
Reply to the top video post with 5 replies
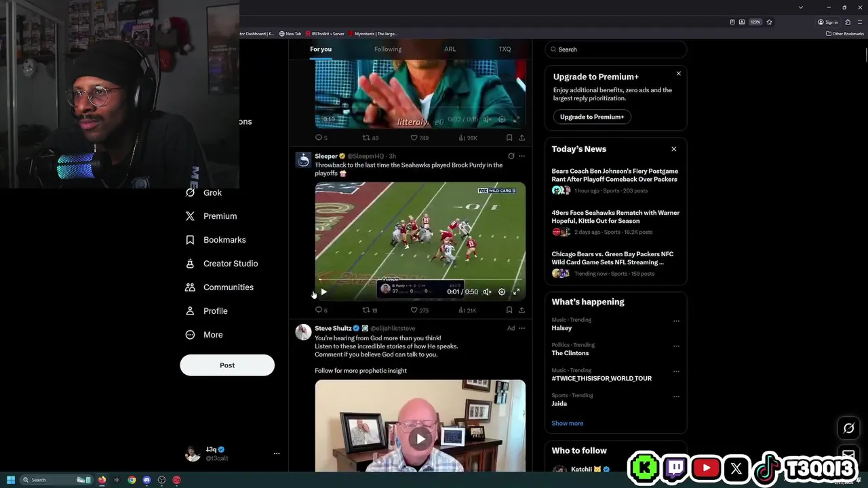[321, 138]
